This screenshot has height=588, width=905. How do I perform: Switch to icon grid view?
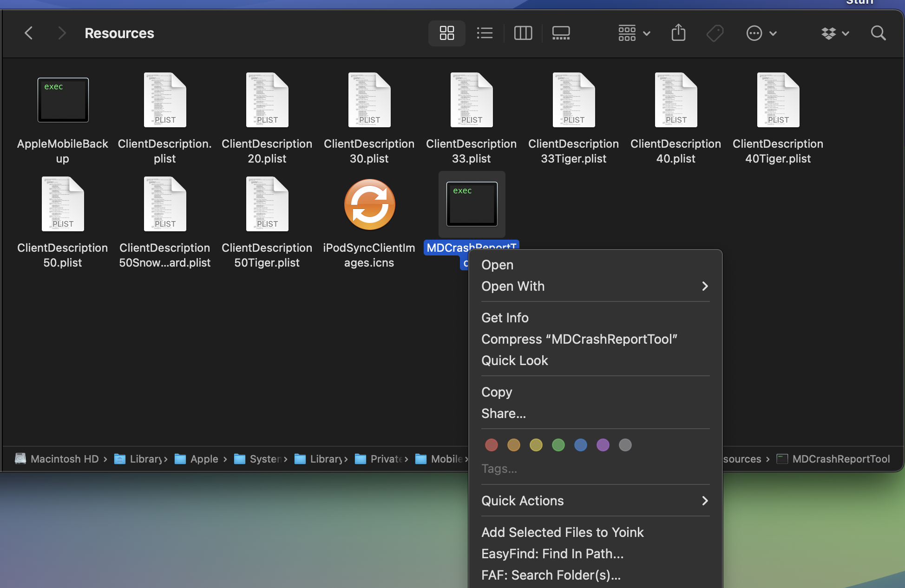coord(446,33)
